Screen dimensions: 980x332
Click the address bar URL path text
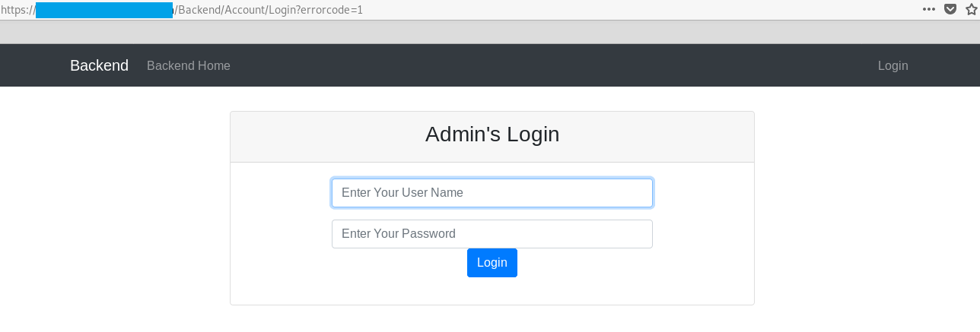228,10
